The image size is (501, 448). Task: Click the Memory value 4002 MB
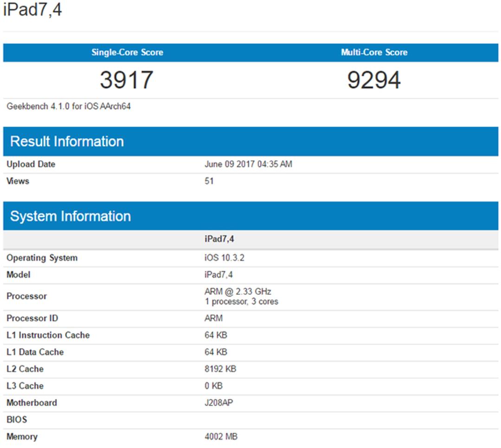221,437
